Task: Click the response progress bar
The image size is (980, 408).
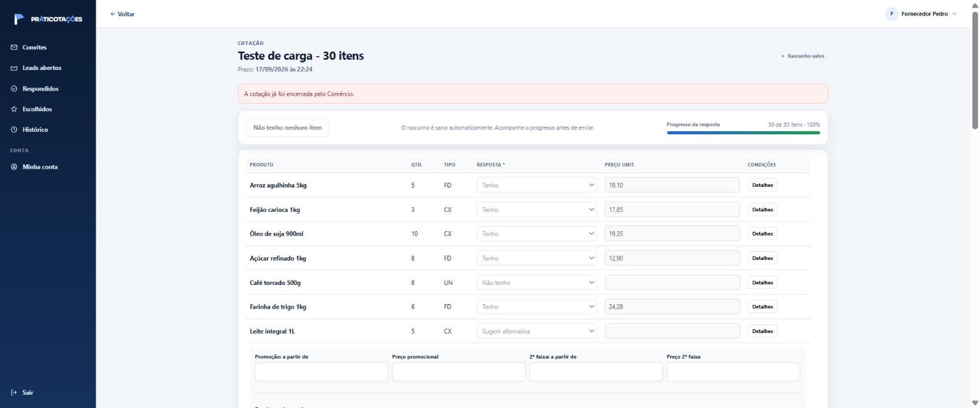Action: [x=743, y=132]
